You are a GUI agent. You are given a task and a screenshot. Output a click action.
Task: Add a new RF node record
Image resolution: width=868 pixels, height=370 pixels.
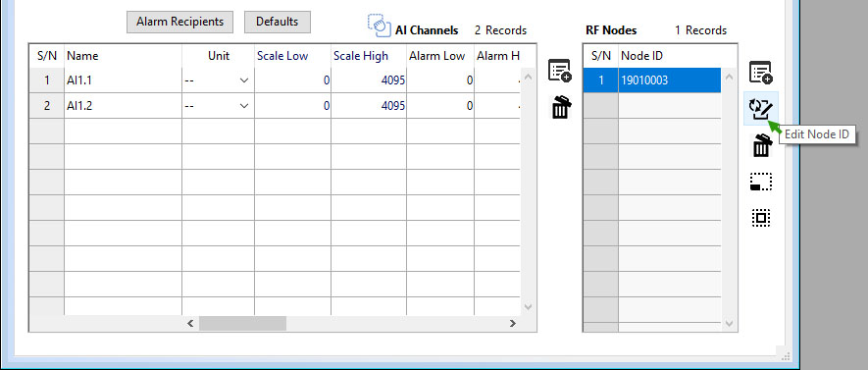pyautogui.click(x=761, y=73)
